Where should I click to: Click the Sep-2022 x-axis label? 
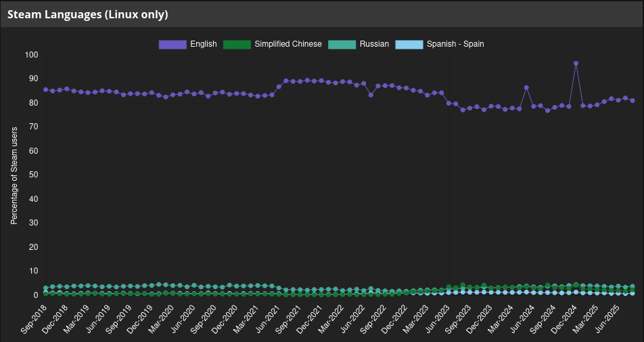click(x=373, y=320)
